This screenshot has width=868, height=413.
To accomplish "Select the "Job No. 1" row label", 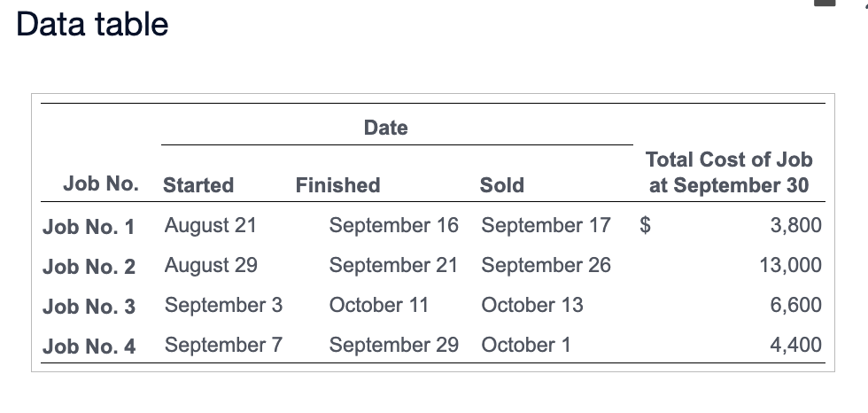I will (89, 226).
